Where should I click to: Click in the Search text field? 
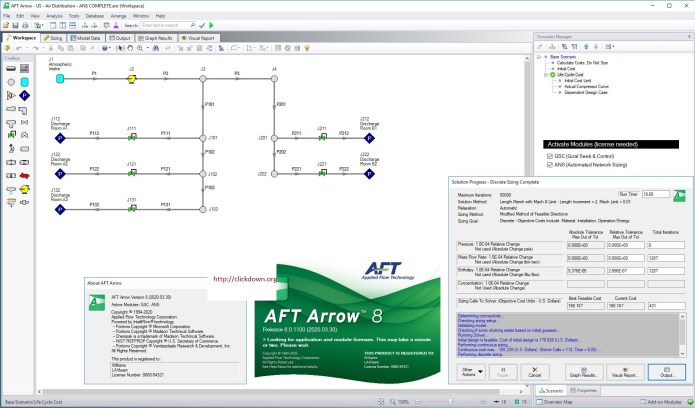[x=168, y=26]
